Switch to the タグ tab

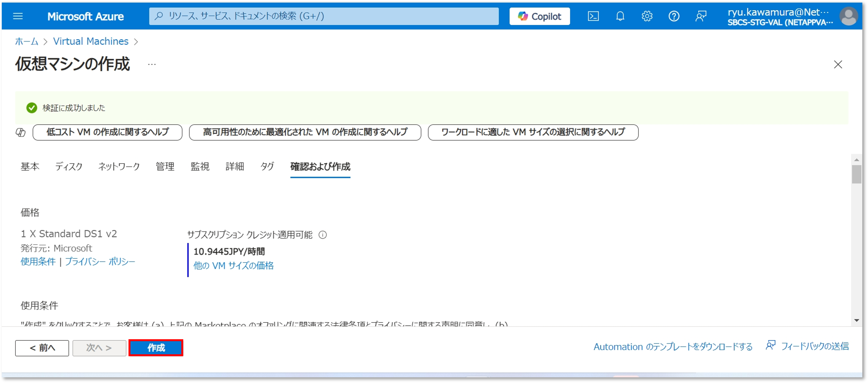click(267, 166)
